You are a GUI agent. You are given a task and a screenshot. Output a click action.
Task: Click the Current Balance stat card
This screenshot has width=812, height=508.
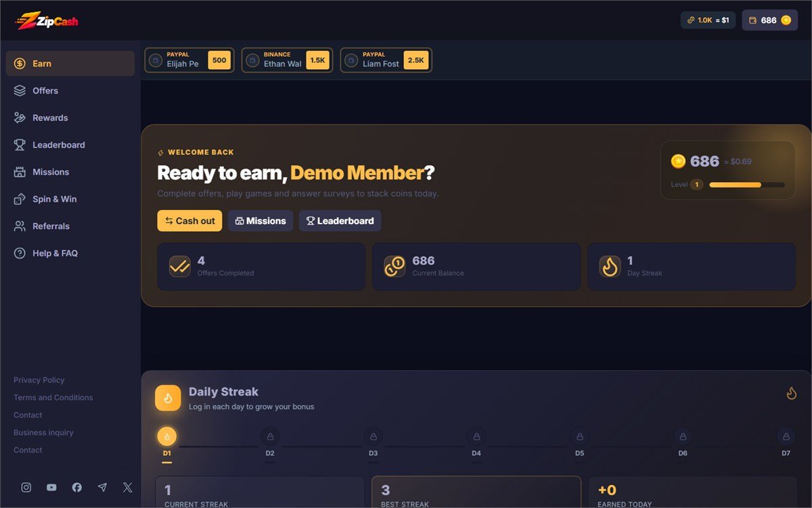pos(476,267)
